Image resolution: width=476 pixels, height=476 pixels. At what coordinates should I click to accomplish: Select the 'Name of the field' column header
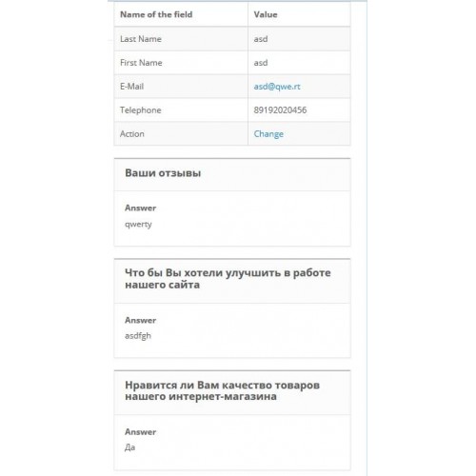(x=156, y=14)
